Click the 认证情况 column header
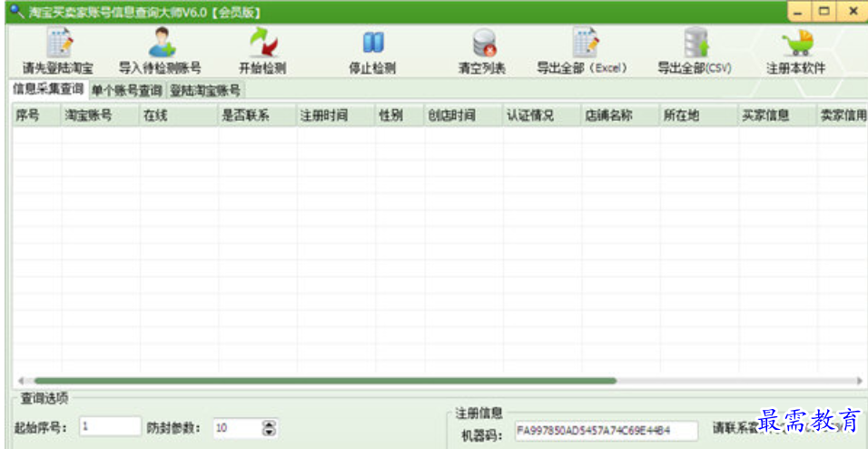Screen dimensions: 868x449 [x=542, y=115]
